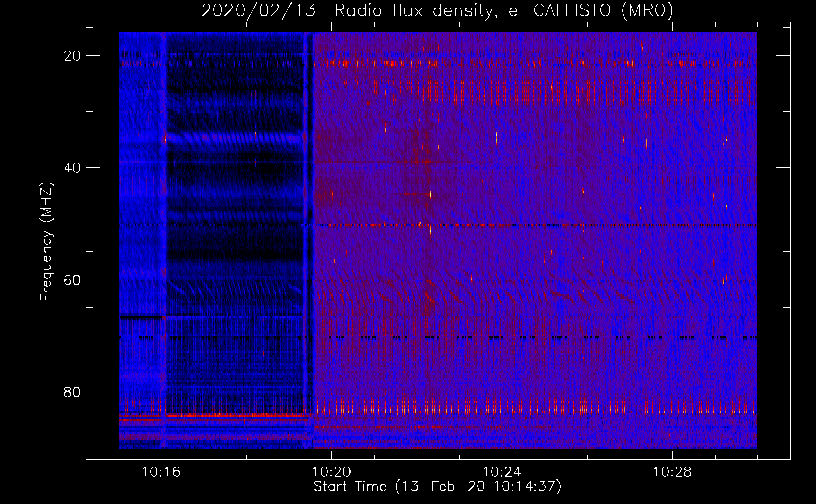Viewport: 816px width, 504px height.
Task: Click the 'Start Time (13-Feb-20 10:14:37)' label
Action: coord(437,487)
